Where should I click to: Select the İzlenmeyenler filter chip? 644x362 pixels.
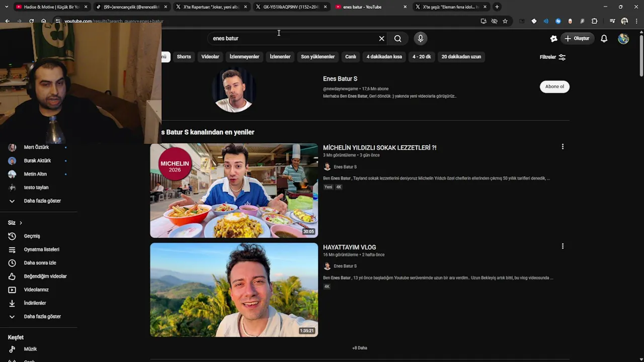[245, 57]
